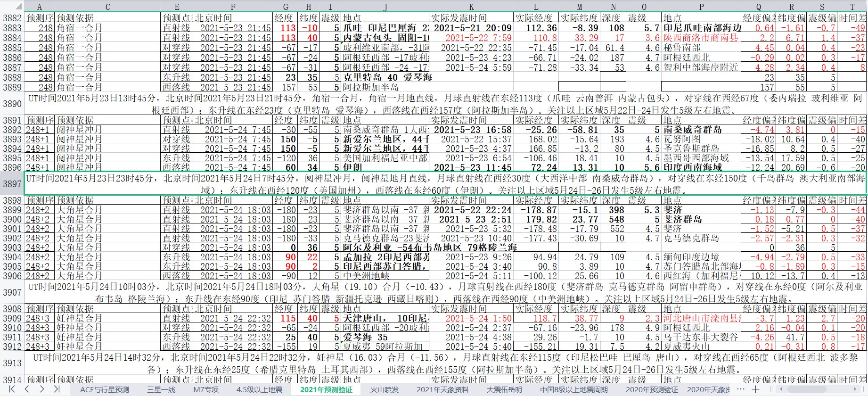Switch to 2020年预测验证 sheet tab
868x396 pixels.
click(x=652, y=389)
